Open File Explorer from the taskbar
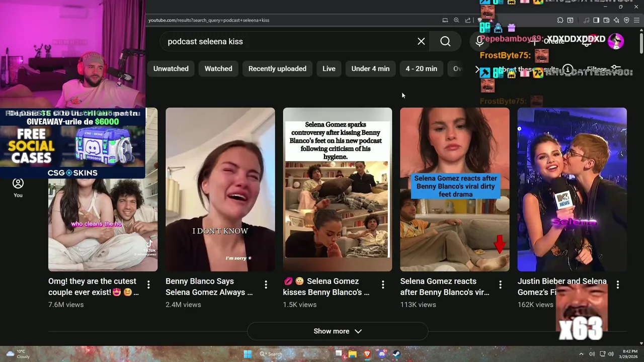 (x=353, y=354)
